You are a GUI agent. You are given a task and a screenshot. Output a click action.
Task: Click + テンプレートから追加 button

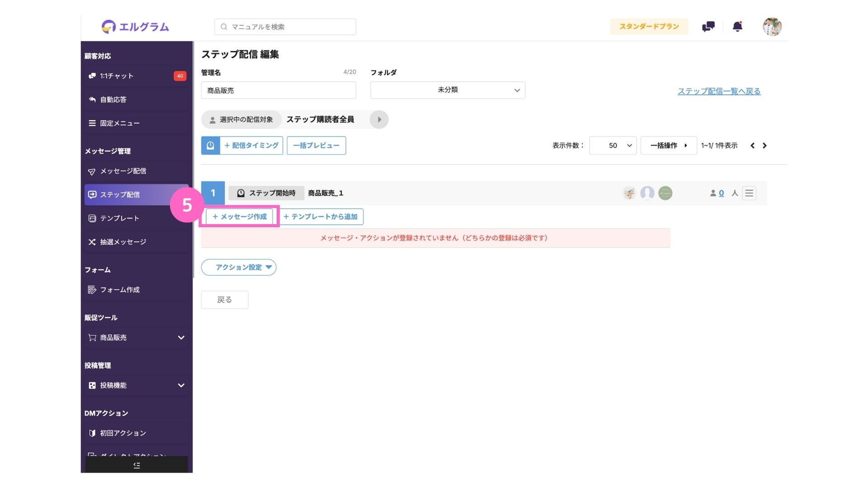point(321,217)
